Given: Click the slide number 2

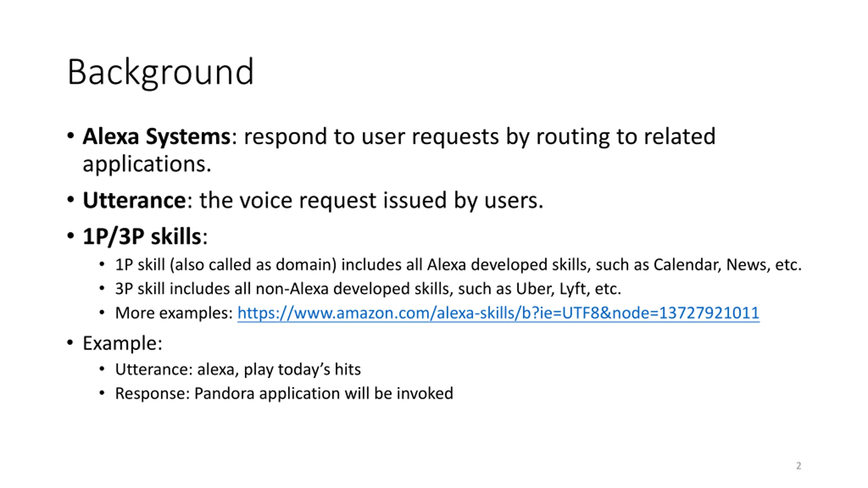Looking at the screenshot, I should [x=798, y=466].
